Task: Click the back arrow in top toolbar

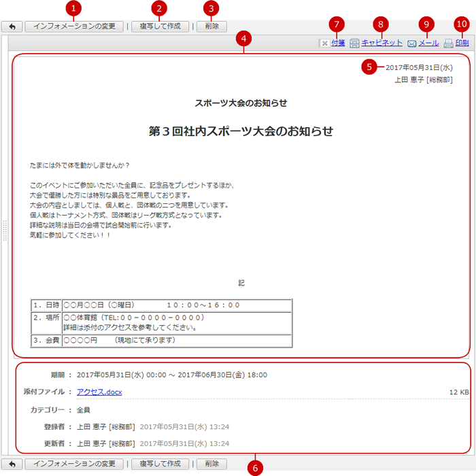Action: pos(12,27)
